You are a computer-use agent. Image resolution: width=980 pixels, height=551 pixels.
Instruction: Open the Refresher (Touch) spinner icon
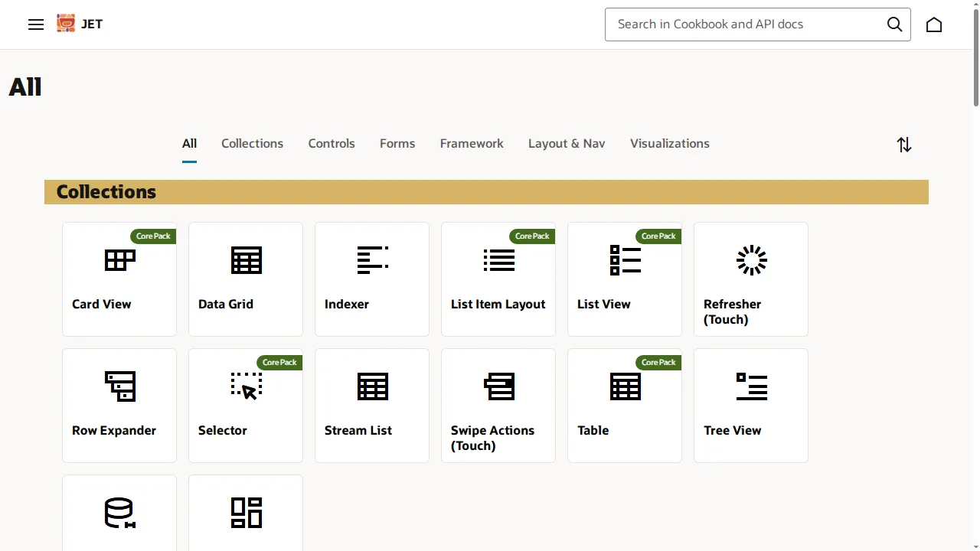click(x=751, y=260)
